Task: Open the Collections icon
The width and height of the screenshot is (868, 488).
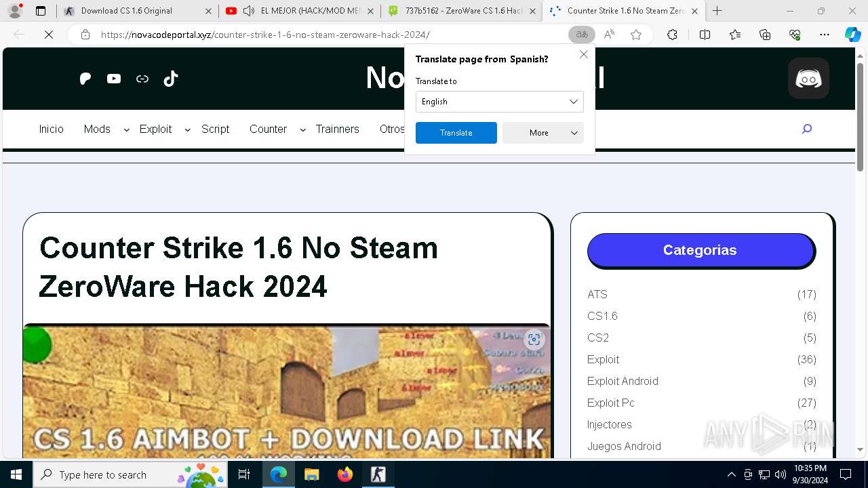Action: pyautogui.click(x=765, y=35)
